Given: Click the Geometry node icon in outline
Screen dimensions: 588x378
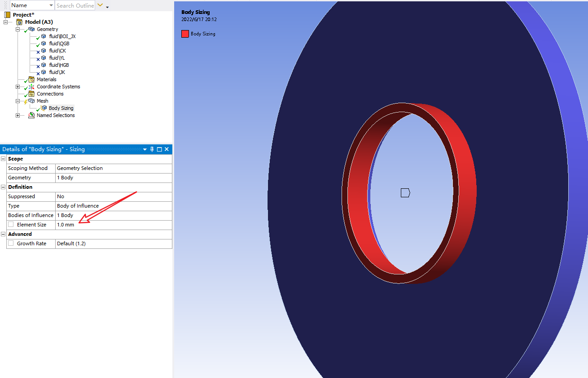Looking at the screenshot, I should pyautogui.click(x=31, y=29).
